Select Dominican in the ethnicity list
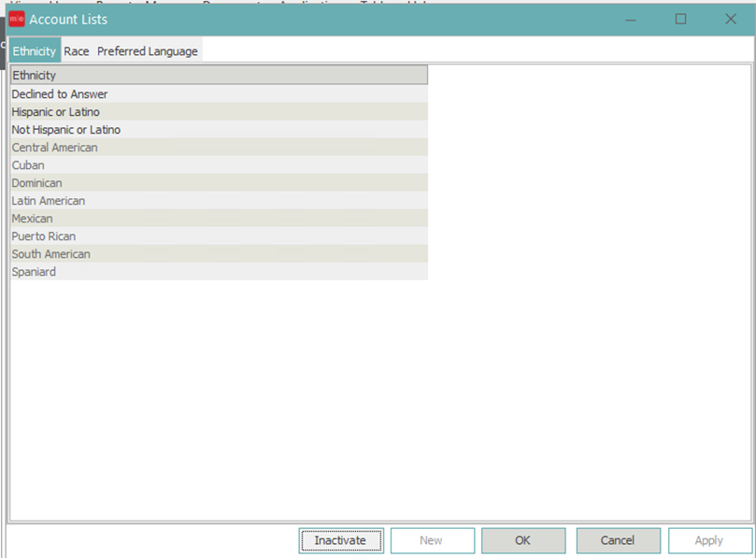 [37, 183]
